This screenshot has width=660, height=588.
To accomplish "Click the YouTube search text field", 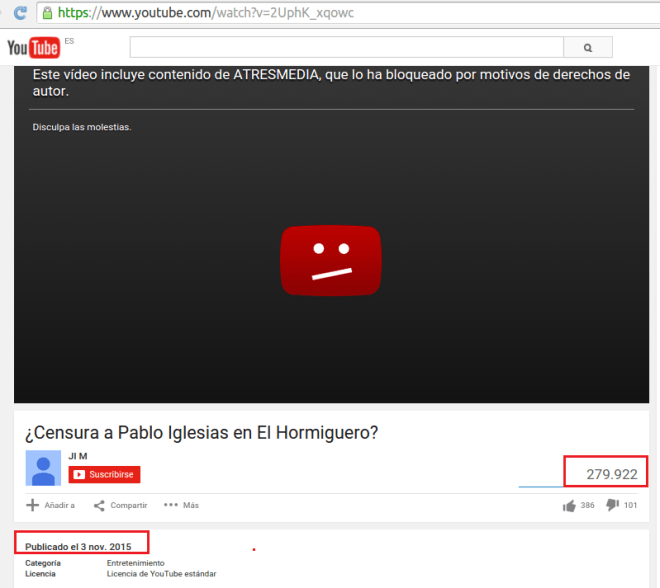I will coord(346,47).
